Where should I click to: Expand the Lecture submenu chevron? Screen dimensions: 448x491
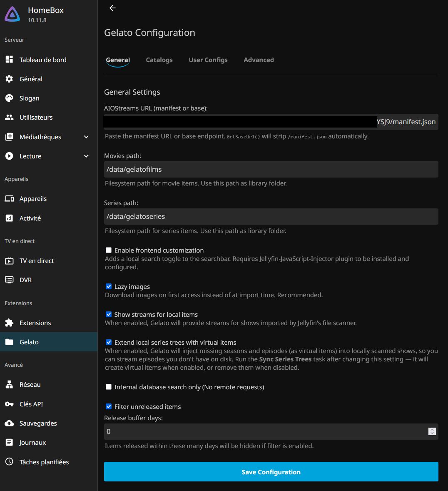86,156
